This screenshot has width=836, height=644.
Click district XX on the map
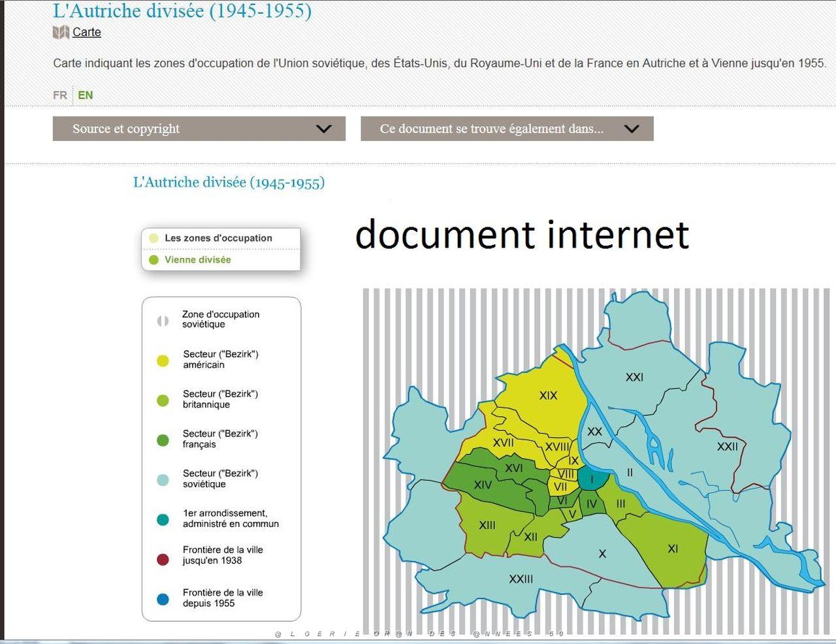tap(594, 432)
